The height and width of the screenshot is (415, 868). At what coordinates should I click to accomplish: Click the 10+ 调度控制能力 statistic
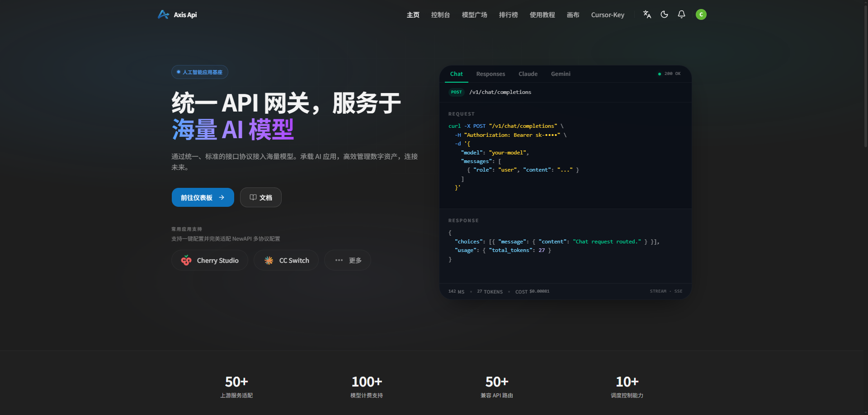(627, 387)
